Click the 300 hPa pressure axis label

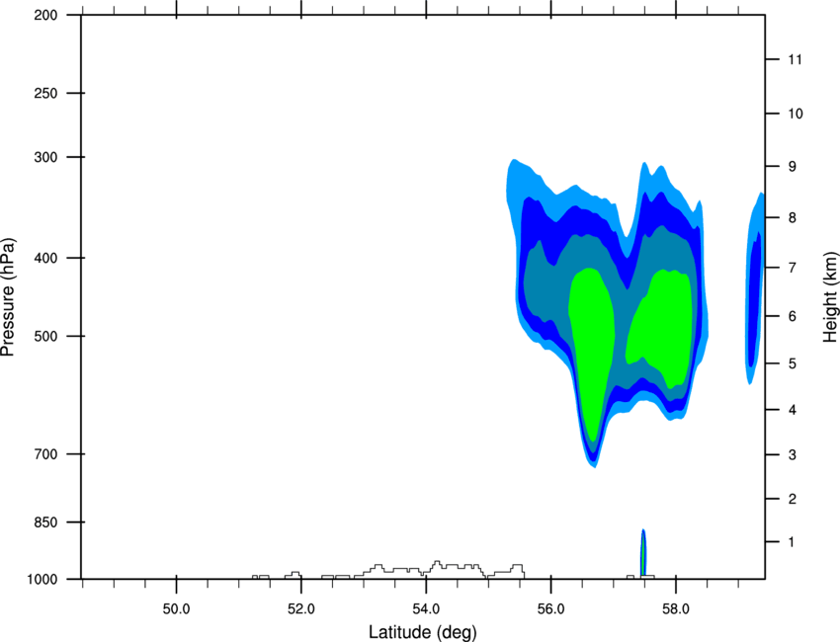pyautogui.click(x=45, y=157)
